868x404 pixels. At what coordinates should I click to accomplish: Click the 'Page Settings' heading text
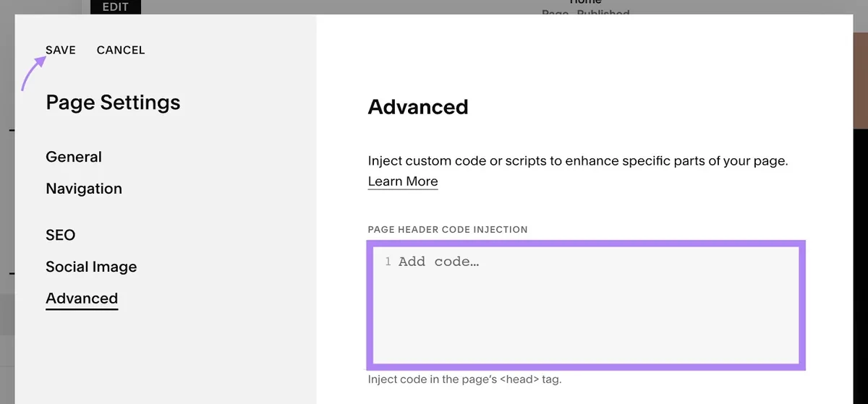click(113, 103)
